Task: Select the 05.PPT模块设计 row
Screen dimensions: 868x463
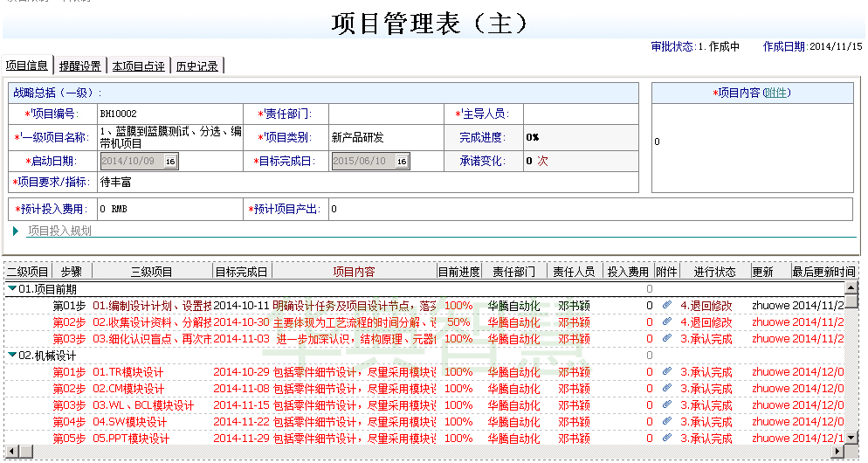Action: coord(424,438)
